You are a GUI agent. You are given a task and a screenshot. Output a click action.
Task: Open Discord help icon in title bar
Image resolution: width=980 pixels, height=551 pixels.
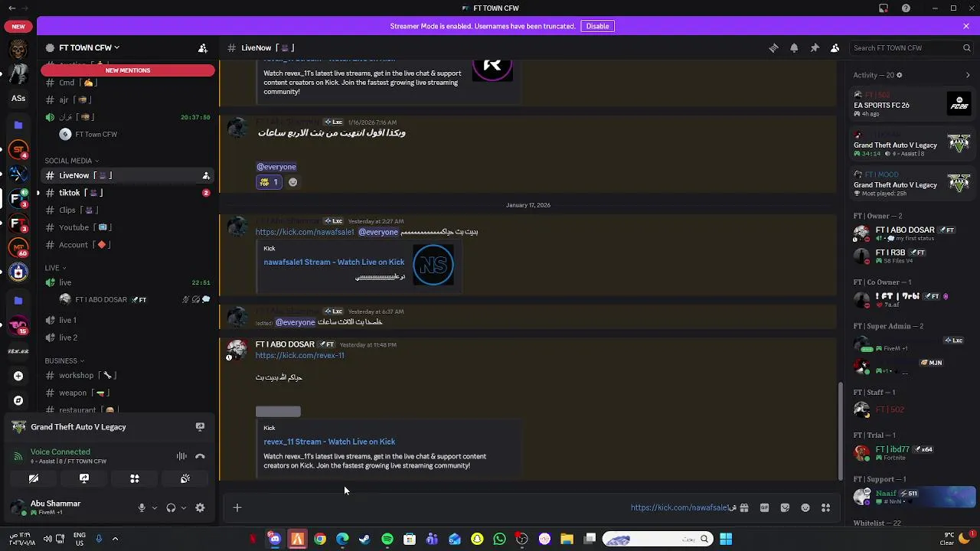coord(906,8)
